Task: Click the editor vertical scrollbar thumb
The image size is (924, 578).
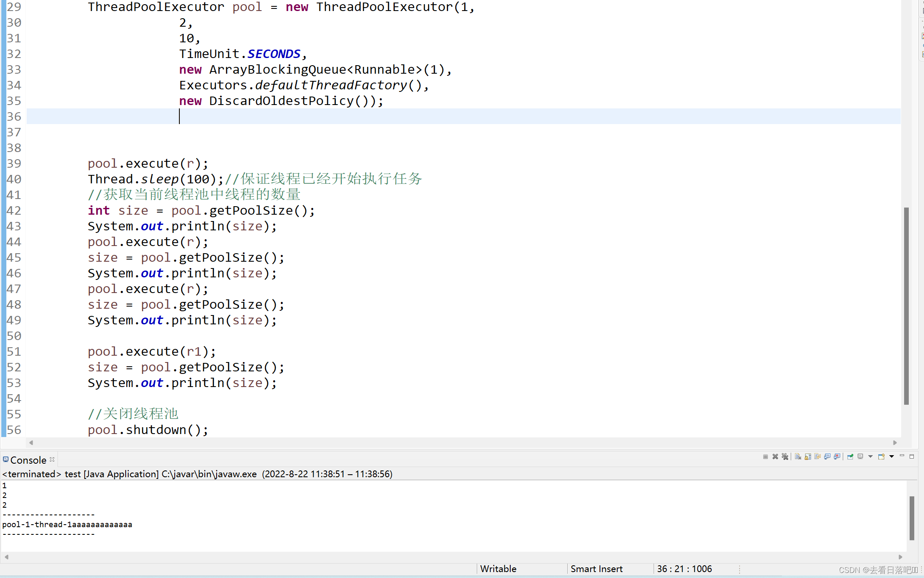Action: pos(906,305)
